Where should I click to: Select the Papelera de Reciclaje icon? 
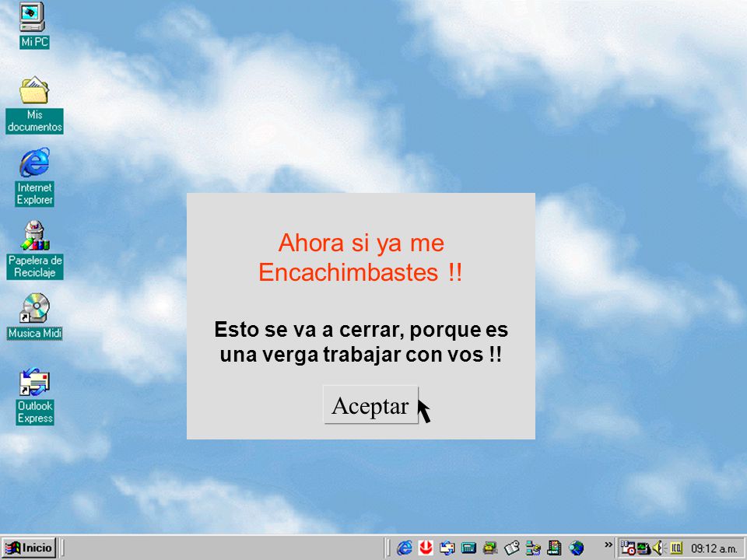pyautogui.click(x=35, y=250)
